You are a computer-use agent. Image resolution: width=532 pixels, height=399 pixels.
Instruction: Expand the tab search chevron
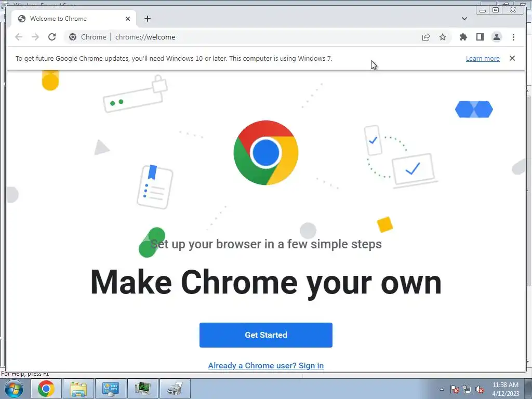(464, 19)
